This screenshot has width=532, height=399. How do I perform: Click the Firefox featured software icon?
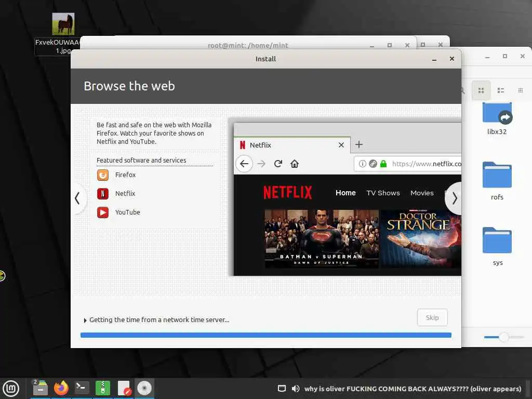[103, 175]
